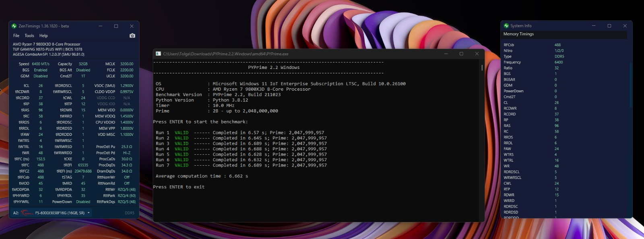Minimize the ZenTimings window

[x=101, y=26]
